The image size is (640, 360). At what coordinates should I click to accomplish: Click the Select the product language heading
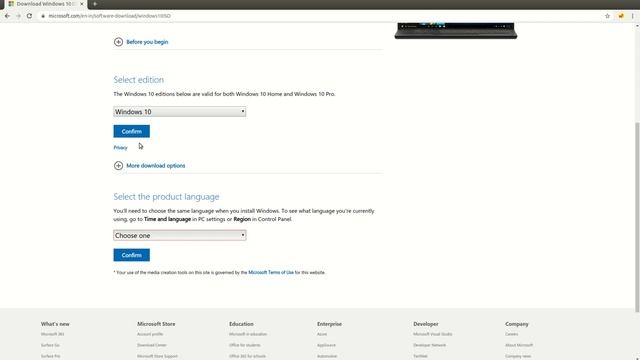pyautogui.click(x=166, y=196)
